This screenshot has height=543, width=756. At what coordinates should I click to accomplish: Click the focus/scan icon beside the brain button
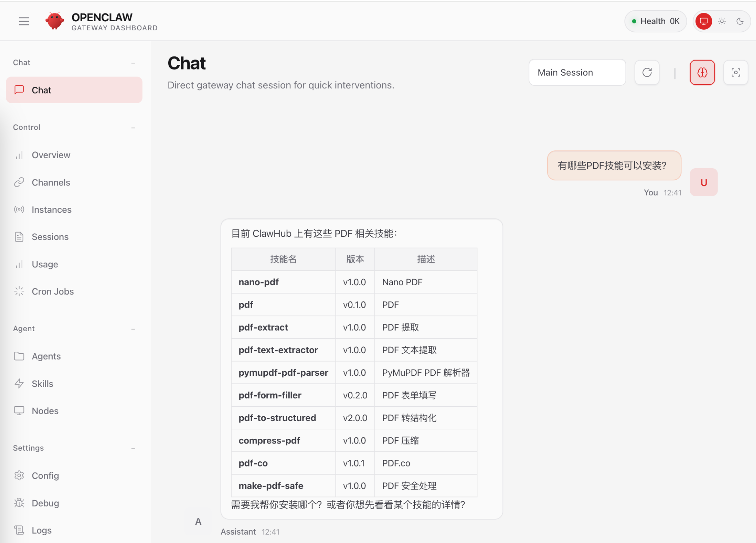[736, 72]
